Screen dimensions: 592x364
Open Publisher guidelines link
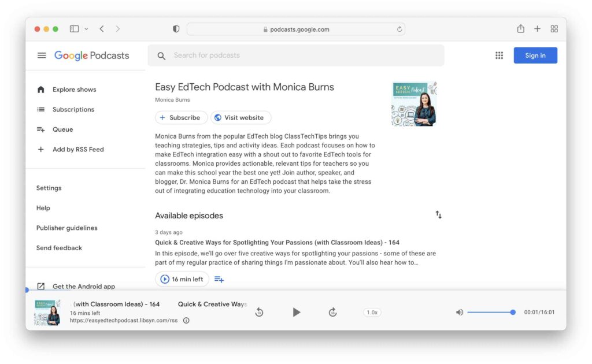click(67, 228)
